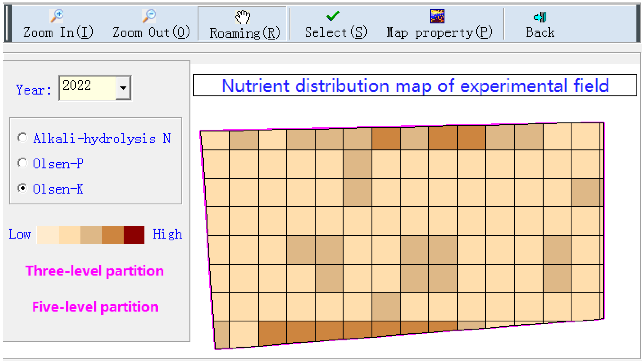Select the Olsen-P radio button
The image size is (644, 363).
click(x=22, y=163)
